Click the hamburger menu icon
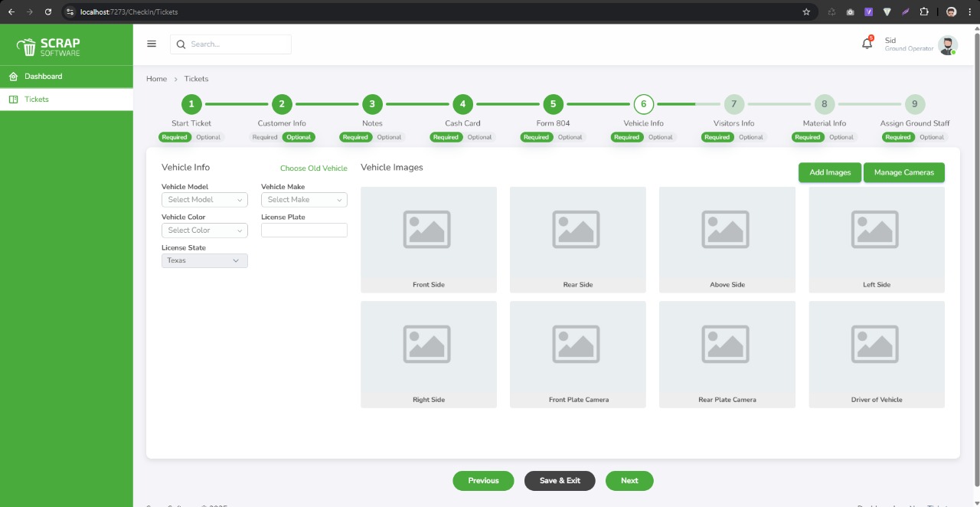980x507 pixels. tap(152, 44)
